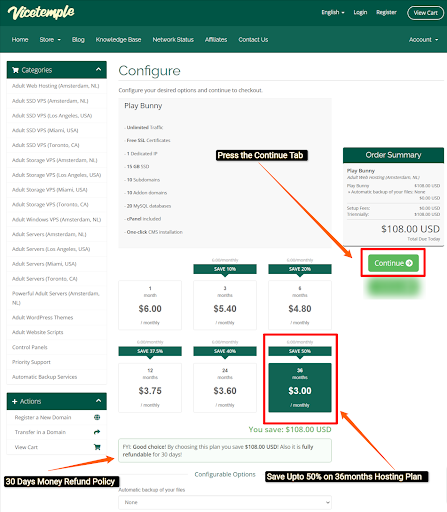Image resolution: width=447 pixels, height=512 pixels.
Task: Select the 12 months $3.75 plan
Action: 150,388
